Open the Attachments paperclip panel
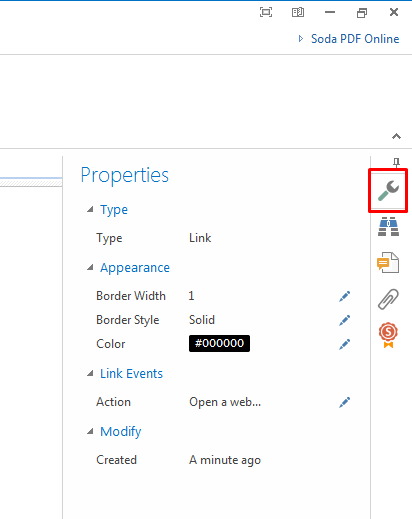This screenshot has height=519, width=412. 388,299
